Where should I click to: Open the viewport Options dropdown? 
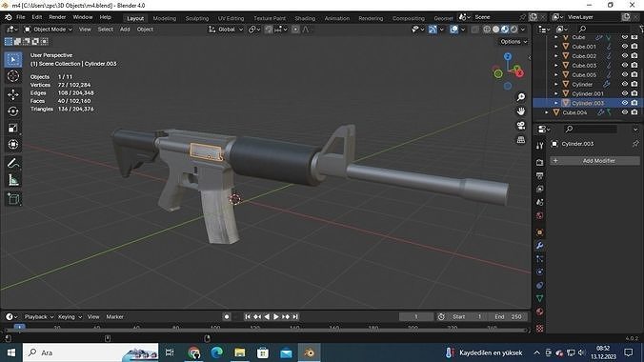click(x=513, y=42)
